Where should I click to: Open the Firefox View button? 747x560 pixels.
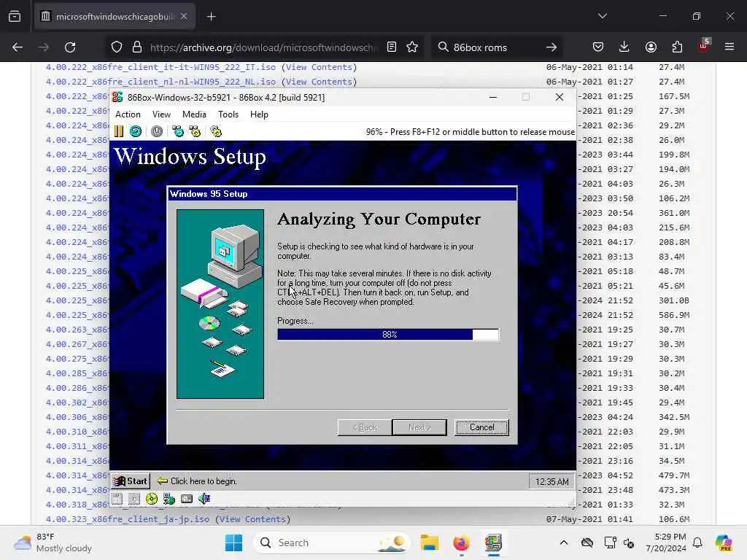tap(15, 17)
